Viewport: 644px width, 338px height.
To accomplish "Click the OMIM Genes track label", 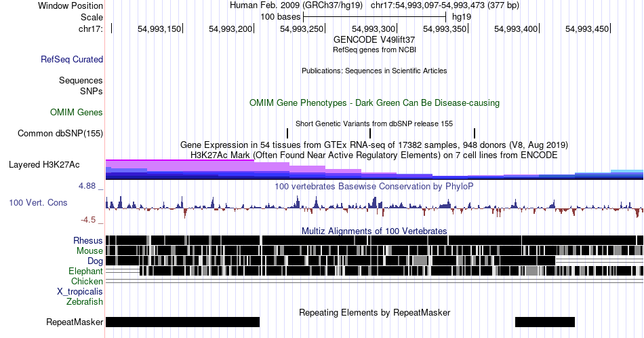I will tap(77, 112).
